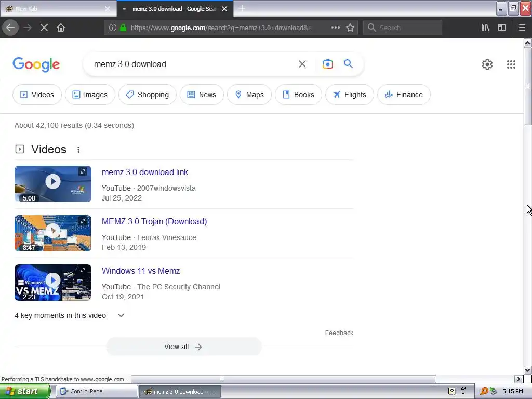Play the 8:47 video thumbnail

click(x=53, y=233)
